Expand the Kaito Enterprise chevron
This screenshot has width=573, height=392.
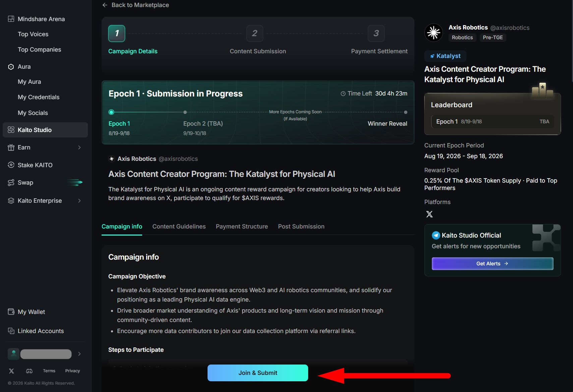tap(79, 201)
